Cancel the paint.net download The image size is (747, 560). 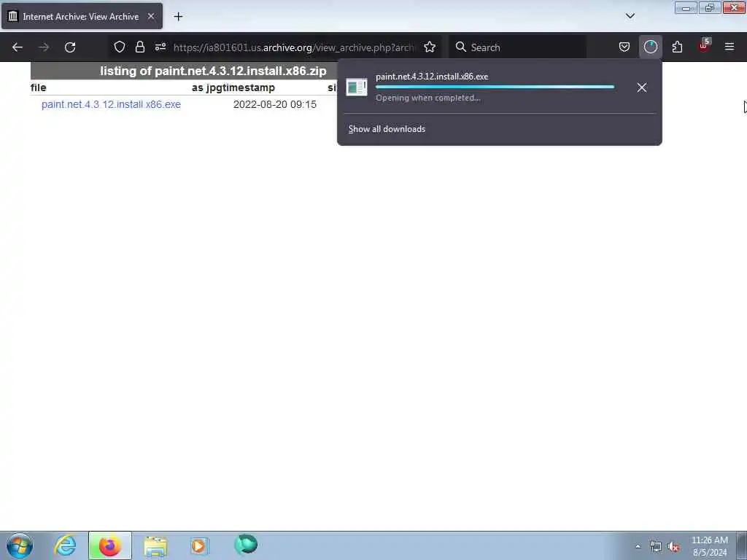pos(642,87)
